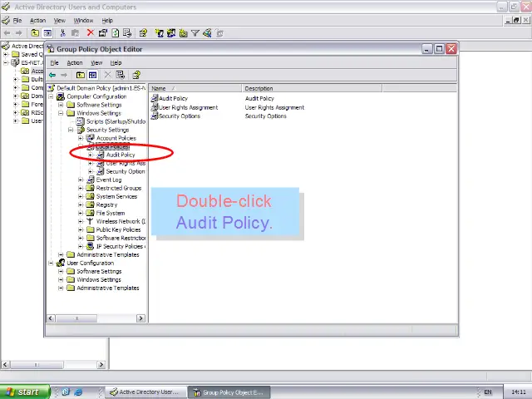532x399 pixels.
Task: Sort by the Name column header
Action: tap(195, 88)
